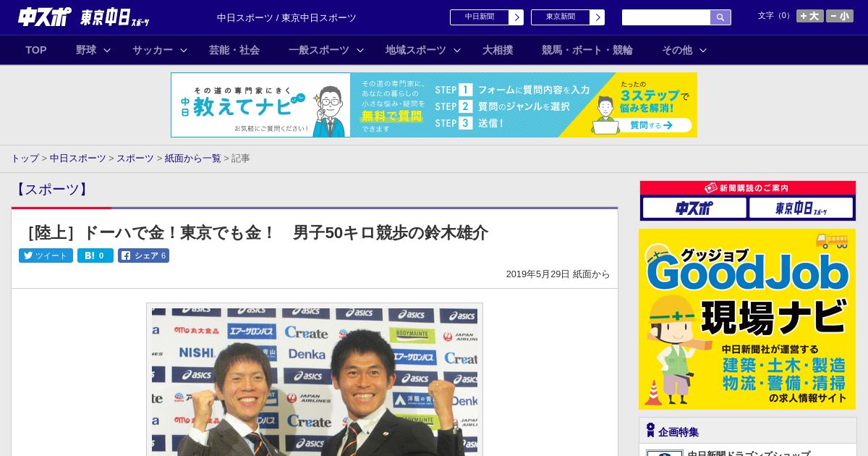Share article via Twitter ツイート button
This screenshot has height=456, width=868.
(46, 256)
